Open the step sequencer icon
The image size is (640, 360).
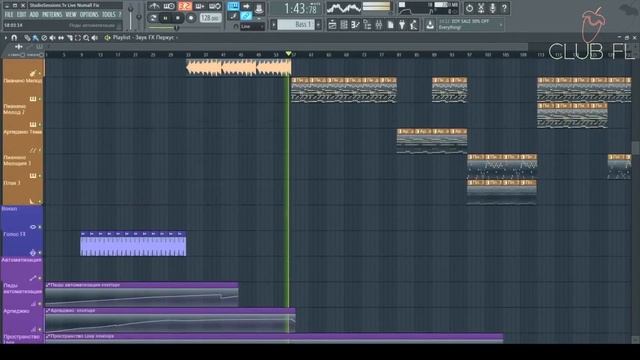coord(344,25)
